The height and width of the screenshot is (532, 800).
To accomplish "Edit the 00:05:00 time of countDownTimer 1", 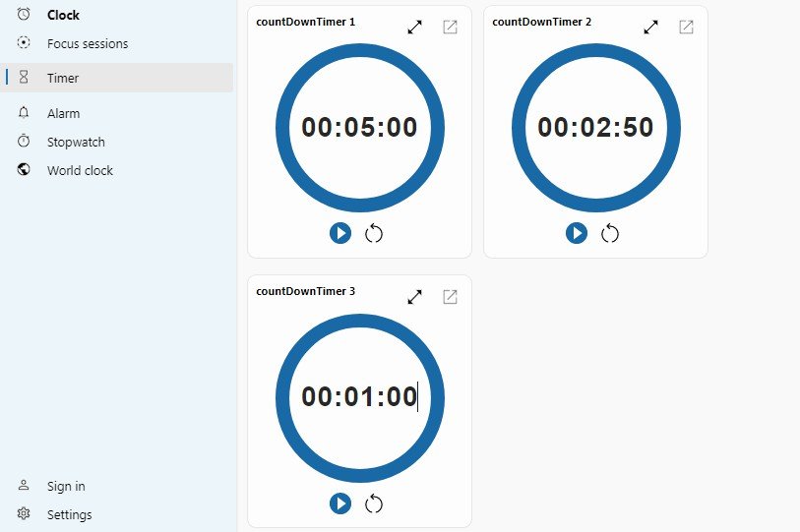I will point(360,127).
